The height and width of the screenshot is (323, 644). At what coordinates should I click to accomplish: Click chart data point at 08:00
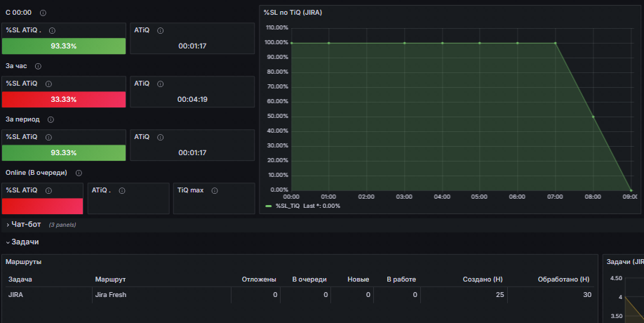(593, 117)
